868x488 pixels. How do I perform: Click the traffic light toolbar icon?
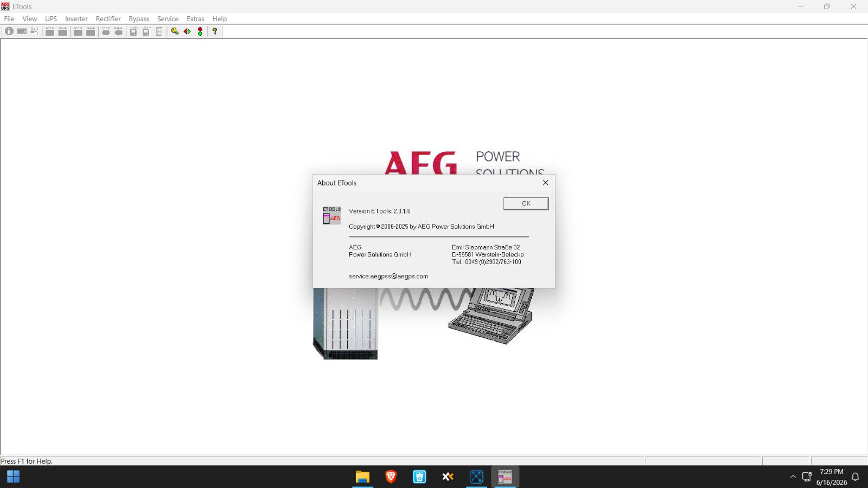pos(200,31)
